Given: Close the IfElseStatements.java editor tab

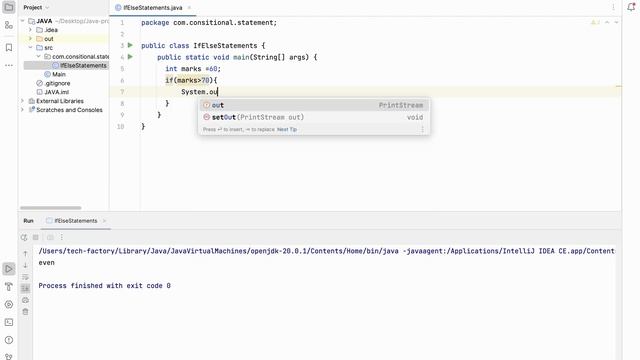Looking at the screenshot, I should point(189,7).
